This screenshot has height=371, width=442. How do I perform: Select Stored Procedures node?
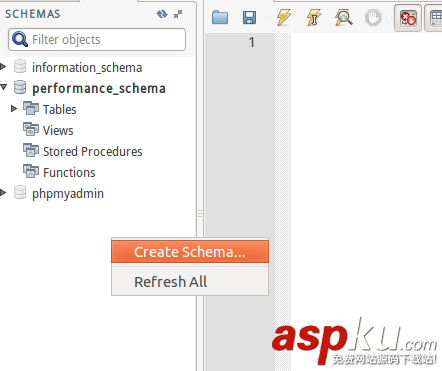pos(93,152)
